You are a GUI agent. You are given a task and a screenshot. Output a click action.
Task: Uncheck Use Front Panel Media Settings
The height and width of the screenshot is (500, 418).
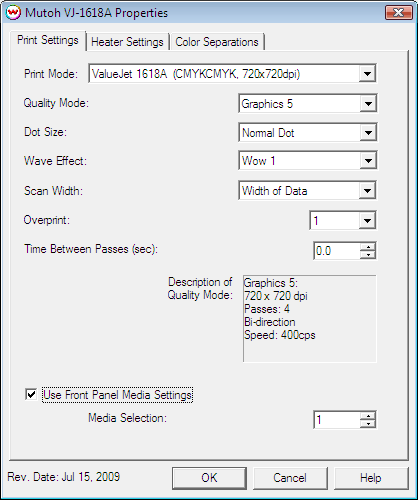coord(31,395)
